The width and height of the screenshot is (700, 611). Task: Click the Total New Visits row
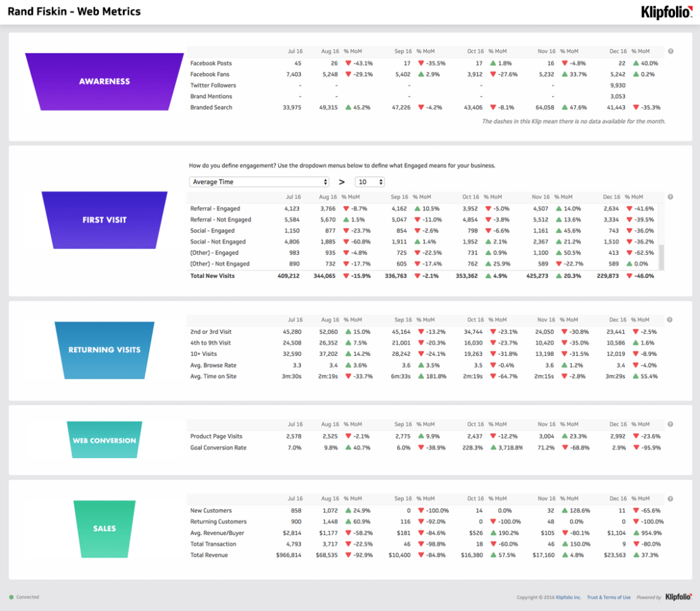click(211, 276)
